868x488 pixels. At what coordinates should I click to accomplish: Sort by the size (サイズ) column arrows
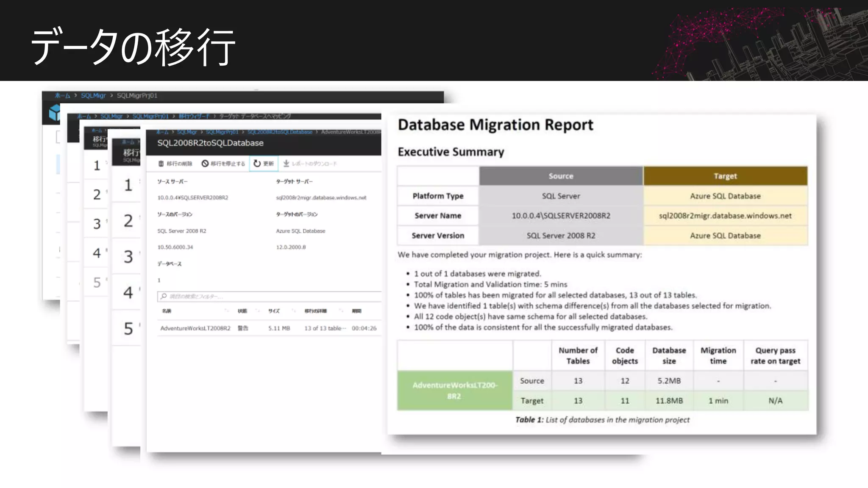click(x=293, y=311)
